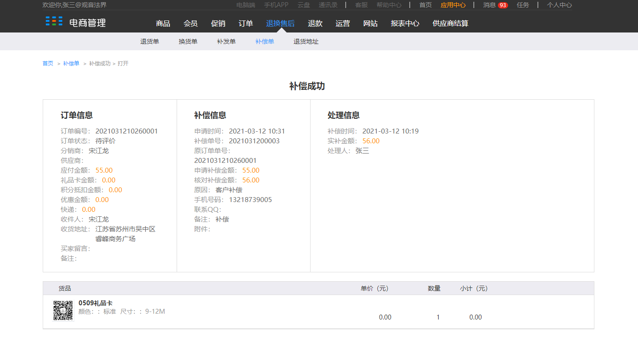Viewport: 638px width, 364px height.
Task: Open the 消息 notifications badge showing 93
Action: 503,5
